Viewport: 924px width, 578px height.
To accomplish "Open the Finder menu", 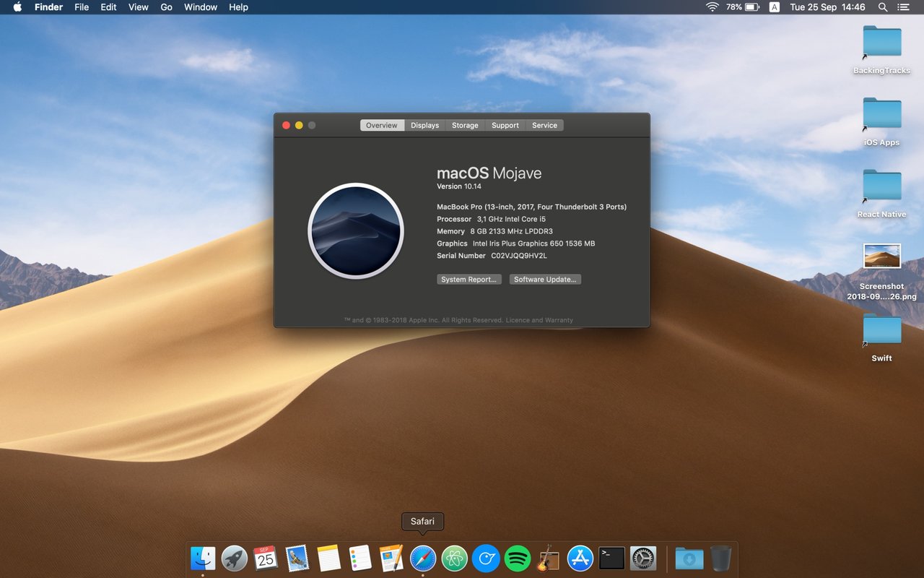I will point(48,7).
